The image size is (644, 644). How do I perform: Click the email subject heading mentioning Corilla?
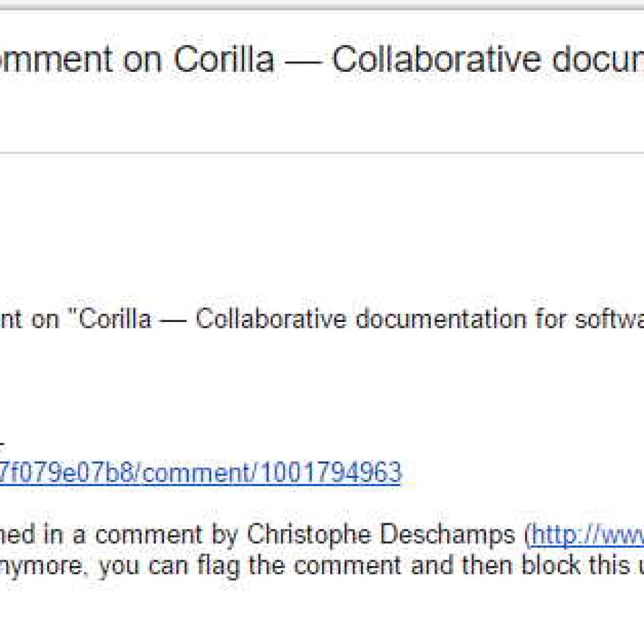pos(322,60)
